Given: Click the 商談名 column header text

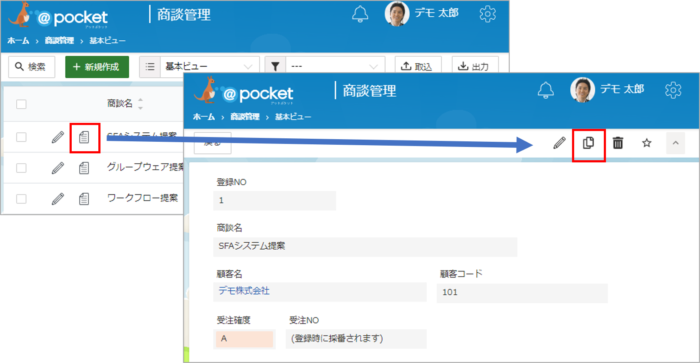Looking at the screenshot, I should coord(120,104).
